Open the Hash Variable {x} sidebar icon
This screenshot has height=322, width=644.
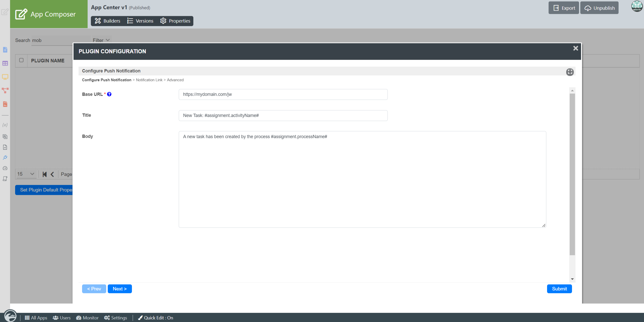pyautogui.click(x=5, y=125)
